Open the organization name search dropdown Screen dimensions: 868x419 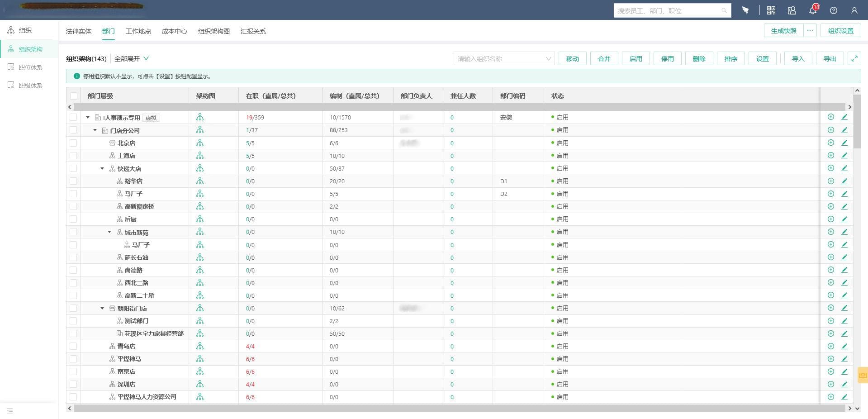tap(504, 59)
